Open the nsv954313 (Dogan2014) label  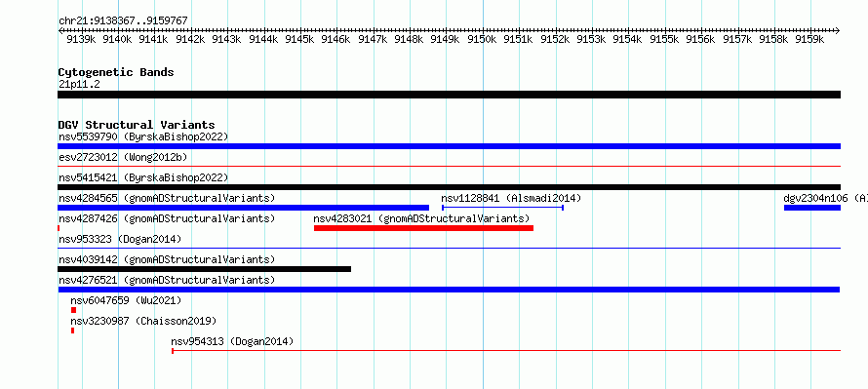click(x=232, y=341)
